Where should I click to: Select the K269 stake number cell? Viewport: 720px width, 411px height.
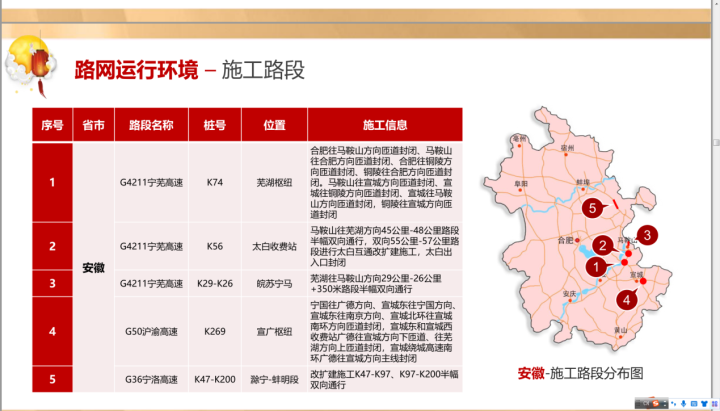point(214,331)
